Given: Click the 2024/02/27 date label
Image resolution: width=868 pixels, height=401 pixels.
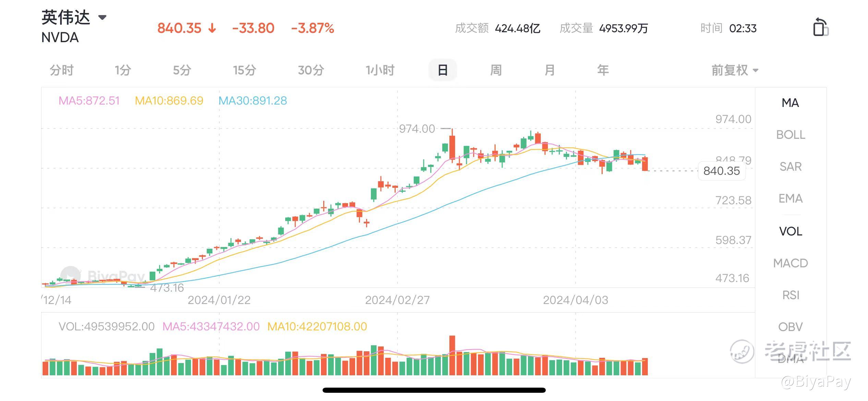Looking at the screenshot, I should [397, 300].
